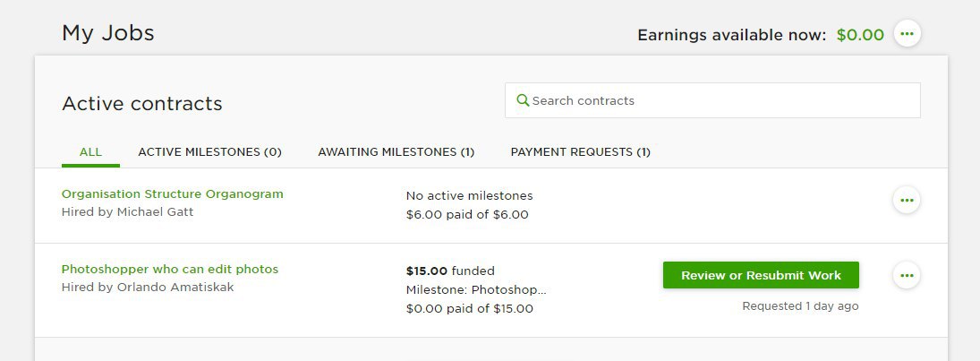
Task: Click the $0.00 available earnings amount
Action: point(860,35)
